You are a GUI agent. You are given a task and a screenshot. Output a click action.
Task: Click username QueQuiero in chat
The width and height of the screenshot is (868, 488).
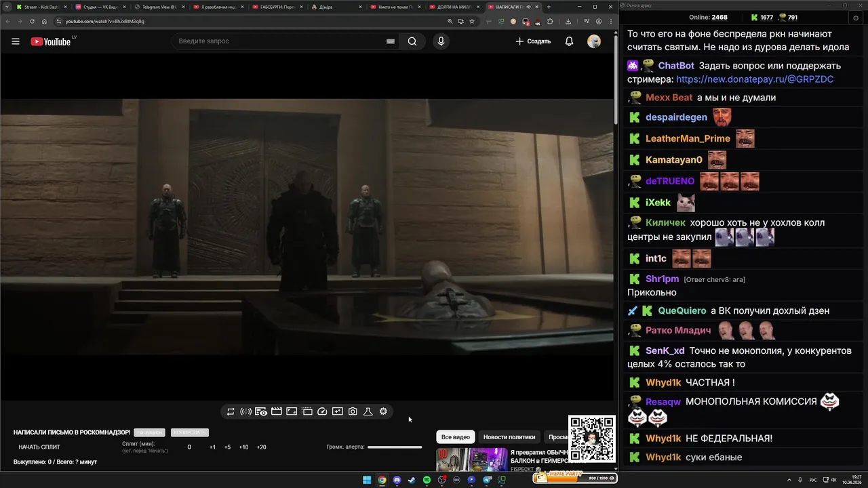[682, 311]
